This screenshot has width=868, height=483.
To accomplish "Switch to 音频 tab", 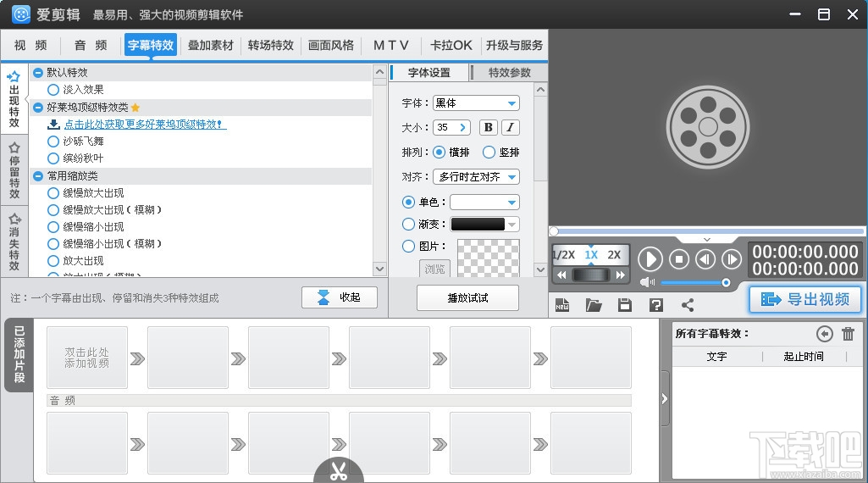I will 91,46.
